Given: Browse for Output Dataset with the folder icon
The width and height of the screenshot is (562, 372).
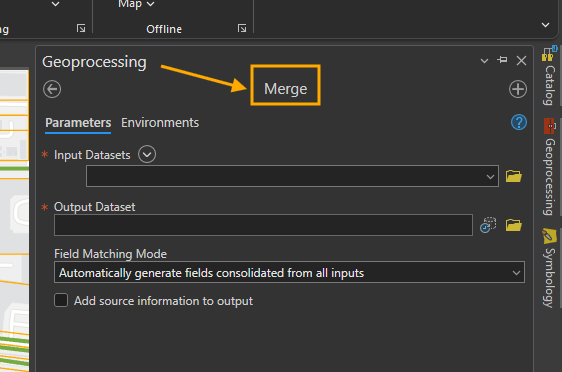Looking at the screenshot, I should (514, 225).
